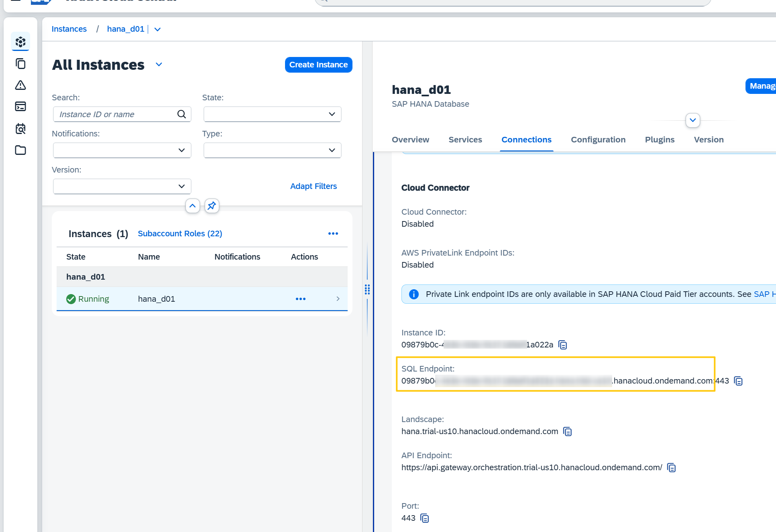This screenshot has width=776, height=532.
Task: Open actions menu for hana_d01 row
Action: 301,299
